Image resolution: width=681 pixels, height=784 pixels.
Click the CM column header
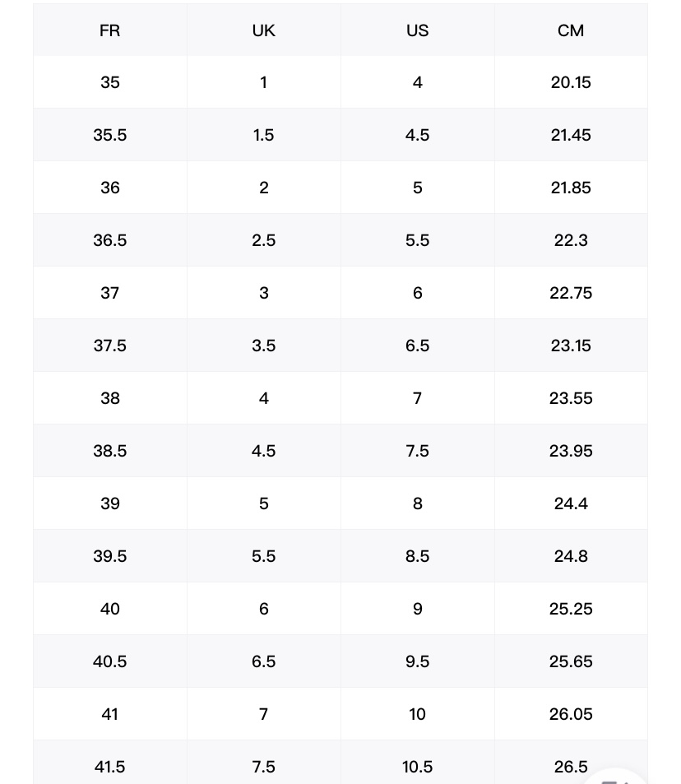pos(571,30)
